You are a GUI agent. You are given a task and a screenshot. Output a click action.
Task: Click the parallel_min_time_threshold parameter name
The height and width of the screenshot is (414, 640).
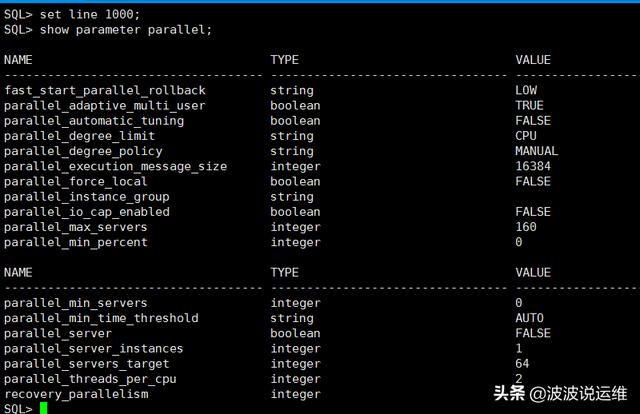pos(101,318)
